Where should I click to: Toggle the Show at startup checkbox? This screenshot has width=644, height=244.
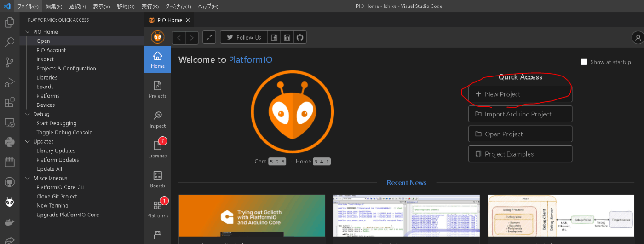tap(584, 62)
